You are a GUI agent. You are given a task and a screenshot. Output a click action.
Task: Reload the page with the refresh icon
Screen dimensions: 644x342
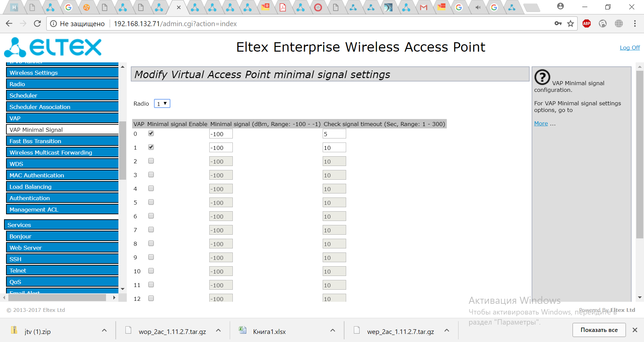coord(37,23)
